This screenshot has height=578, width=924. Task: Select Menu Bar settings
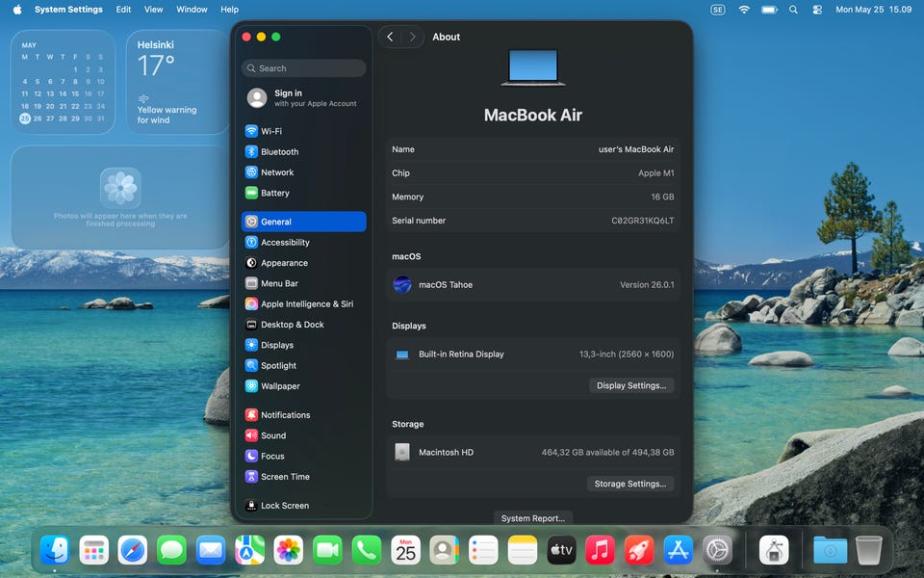coord(303,283)
